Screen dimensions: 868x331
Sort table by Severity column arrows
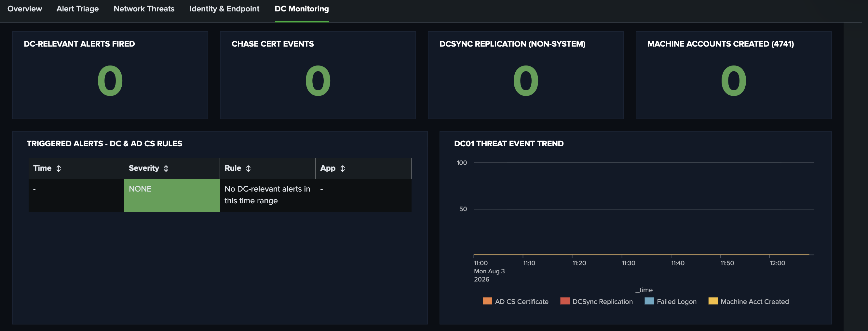tap(166, 168)
